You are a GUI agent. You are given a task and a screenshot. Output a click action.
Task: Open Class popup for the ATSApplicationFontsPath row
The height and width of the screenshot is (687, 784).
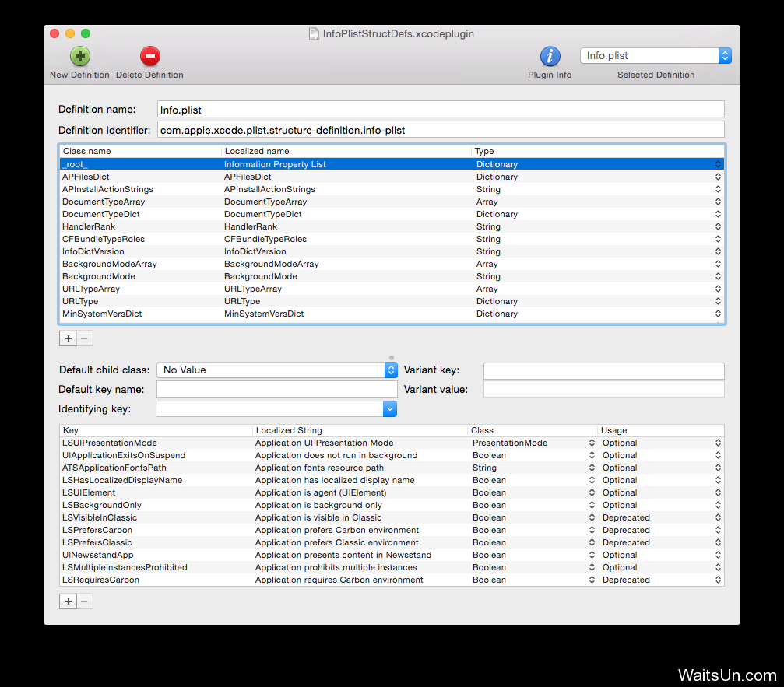click(592, 468)
